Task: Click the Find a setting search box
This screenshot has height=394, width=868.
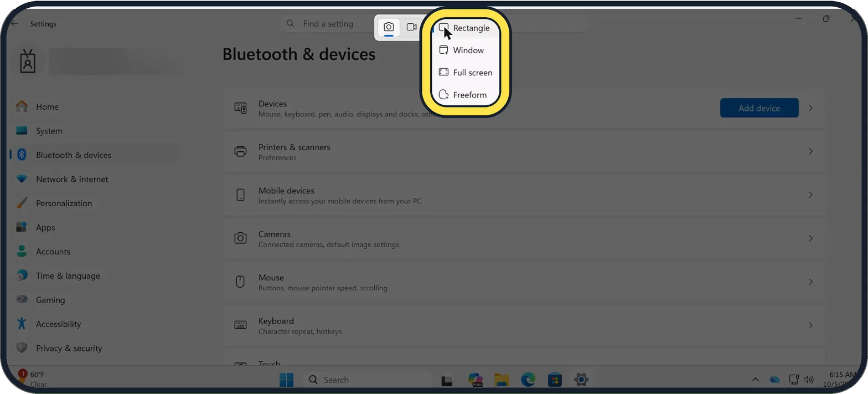Action: [x=435, y=24]
